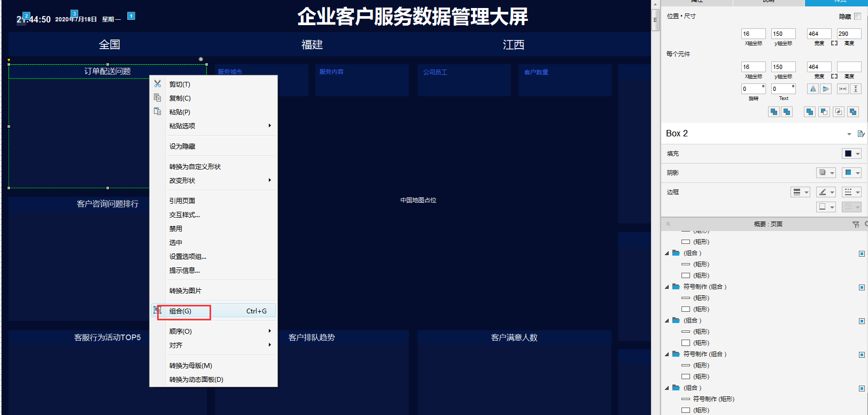Open the style editor icon next to Box 2
Screen dimensions: 868x415
click(861, 134)
